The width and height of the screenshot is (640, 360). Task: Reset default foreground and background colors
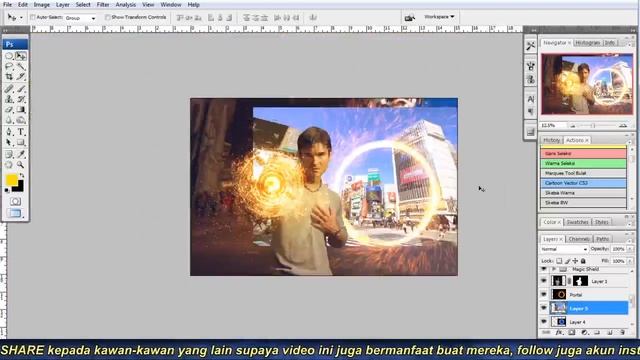click(x=7, y=190)
